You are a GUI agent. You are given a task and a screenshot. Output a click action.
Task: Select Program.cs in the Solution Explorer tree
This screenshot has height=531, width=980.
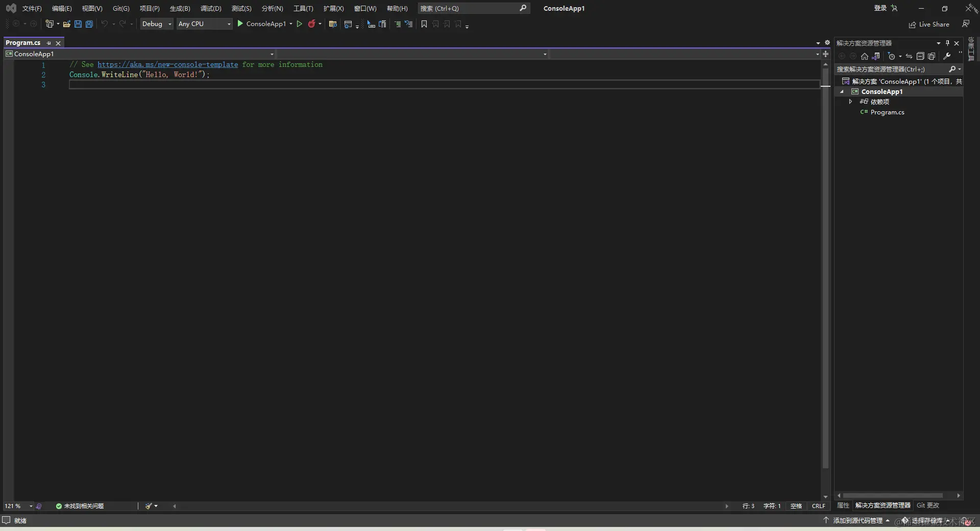[x=887, y=112]
